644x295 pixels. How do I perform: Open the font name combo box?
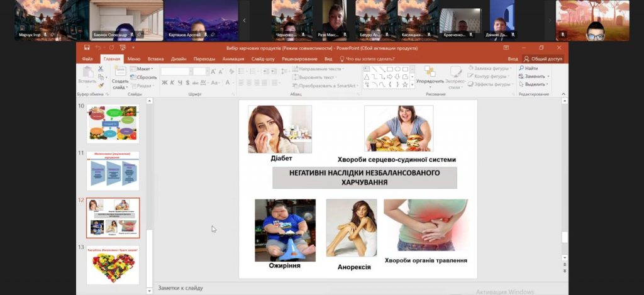point(175,71)
